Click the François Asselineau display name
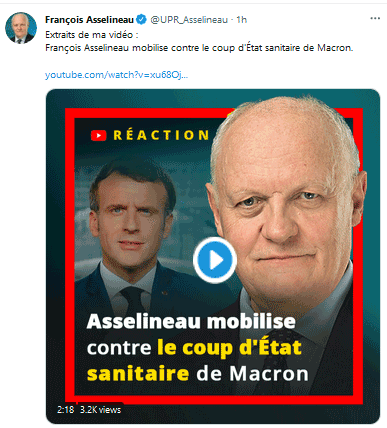 [89, 20]
